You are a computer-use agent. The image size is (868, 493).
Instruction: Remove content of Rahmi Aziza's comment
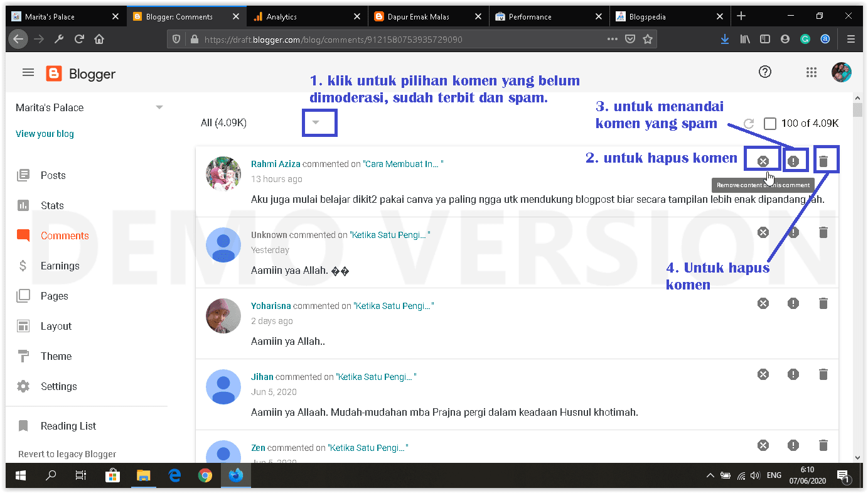[763, 161]
